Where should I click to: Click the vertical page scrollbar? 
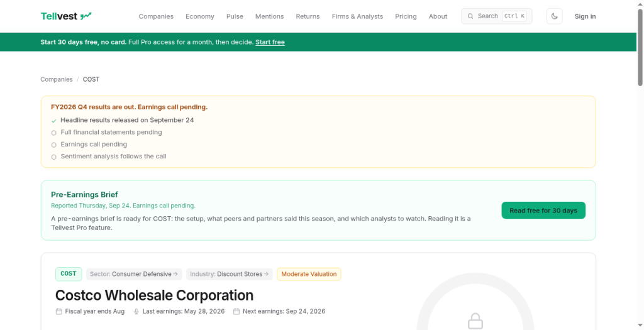coord(640,47)
